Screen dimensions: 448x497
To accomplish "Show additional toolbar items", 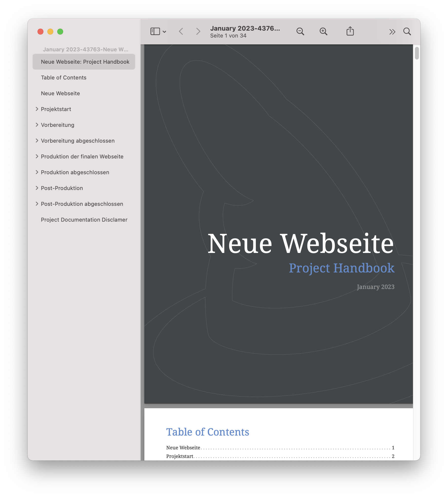I will (392, 31).
